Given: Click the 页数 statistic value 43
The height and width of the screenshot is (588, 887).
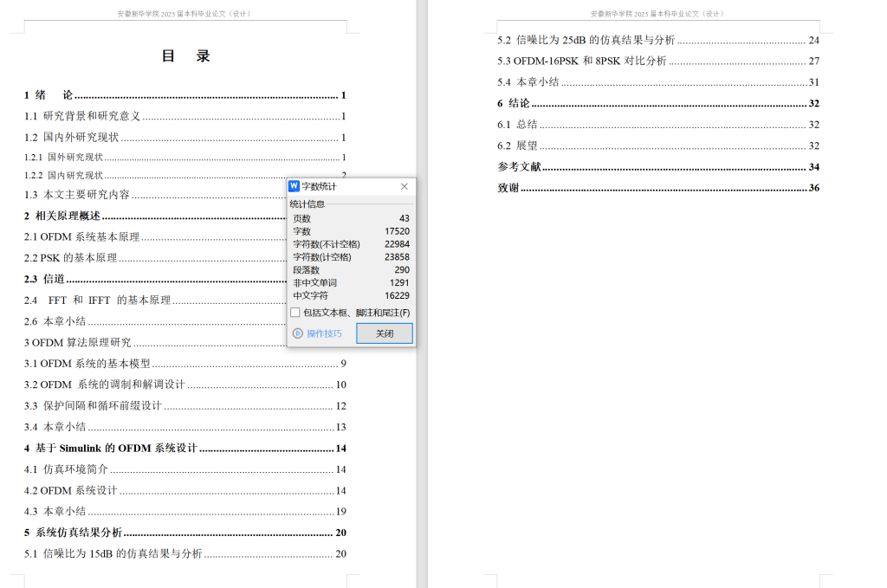Looking at the screenshot, I should (403, 218).
